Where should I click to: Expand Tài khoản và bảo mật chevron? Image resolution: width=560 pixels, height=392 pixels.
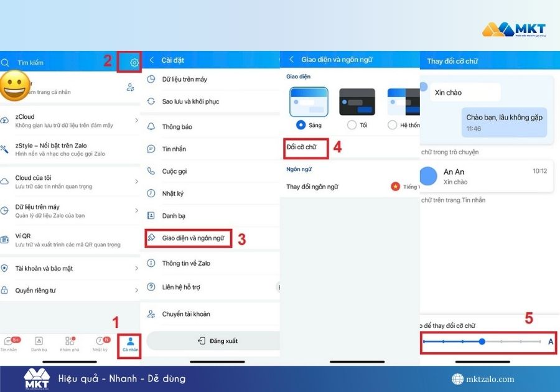[x=136, y=268]
